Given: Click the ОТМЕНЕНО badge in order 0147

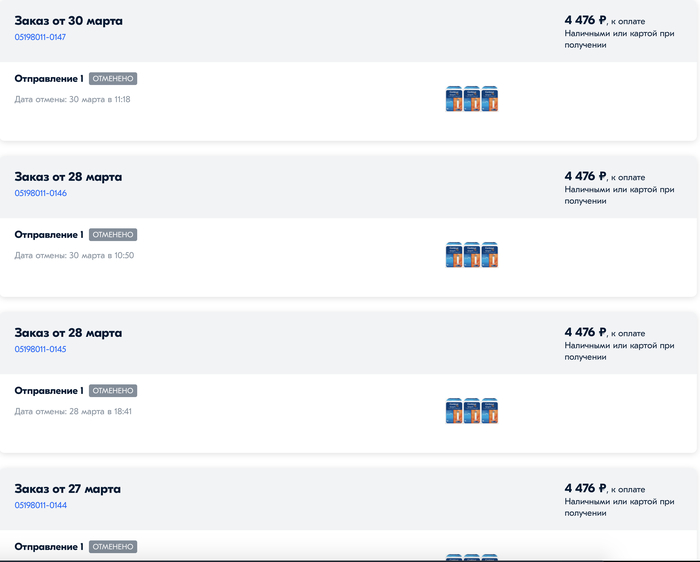Looking at the screenshot, I should [x=113, y=79].
